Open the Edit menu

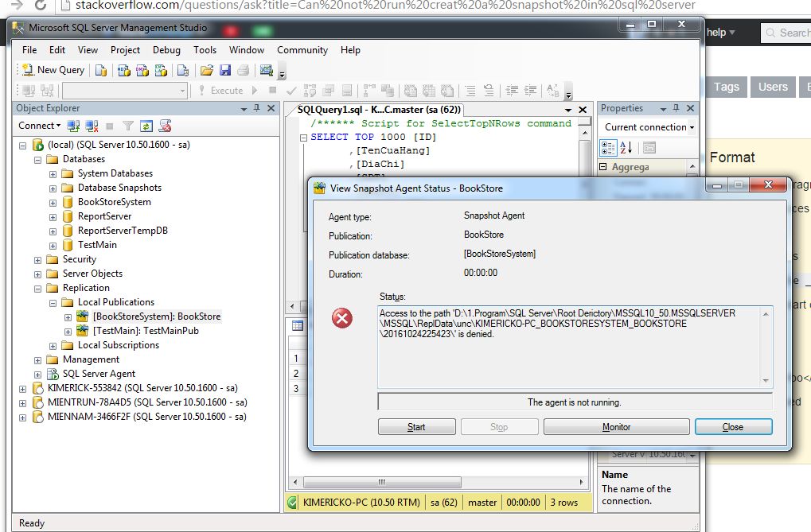[x=57, y=50]
